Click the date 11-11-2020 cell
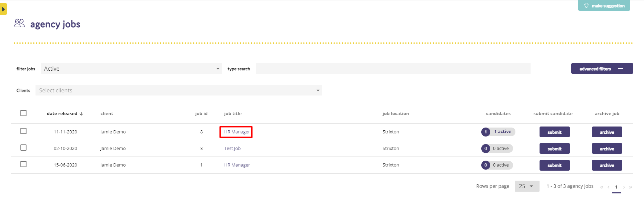The image size is (644, 222). pos(66,132)
